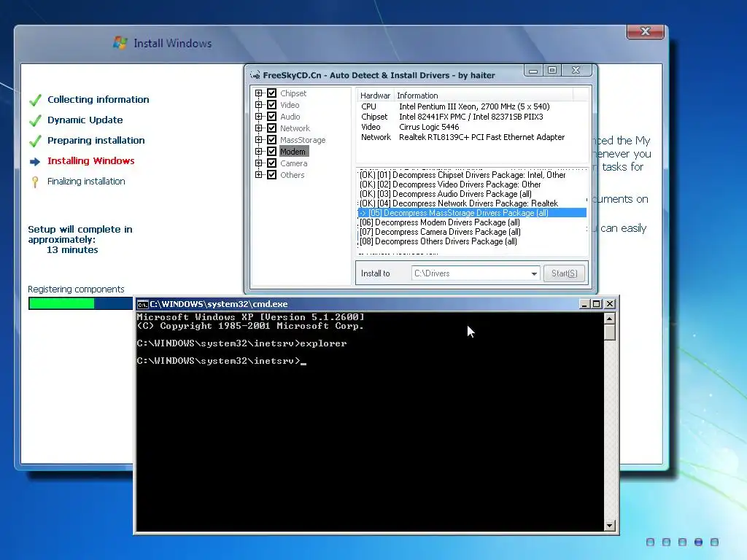
Task: Select the MassStorage tree item label
Action: pos(303,140)
